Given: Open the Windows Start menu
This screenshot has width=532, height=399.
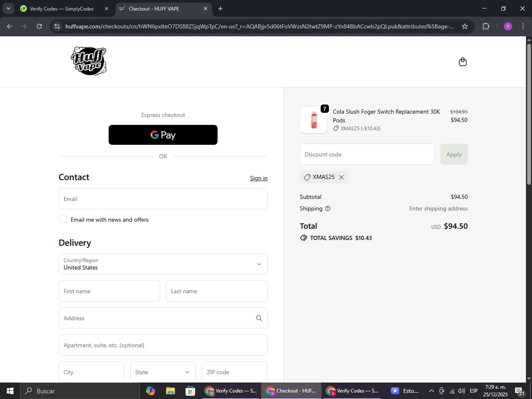Looking at the screenshot, I should [x=10, y=391].
